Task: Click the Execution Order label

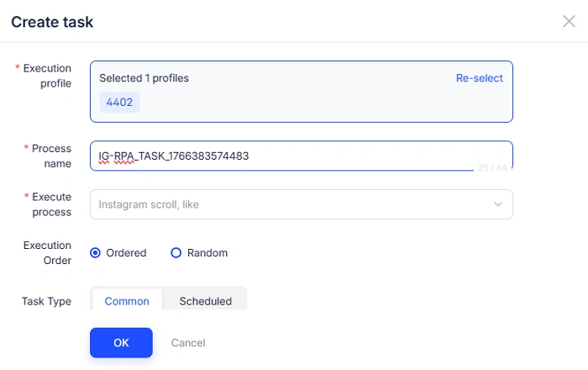Action: pyautogui.click(x=47, y=252)
